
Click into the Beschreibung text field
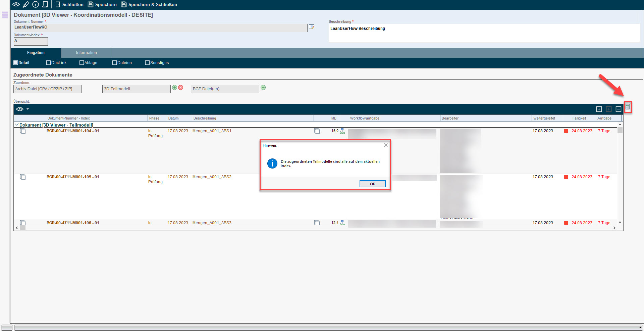coord(484,34)
